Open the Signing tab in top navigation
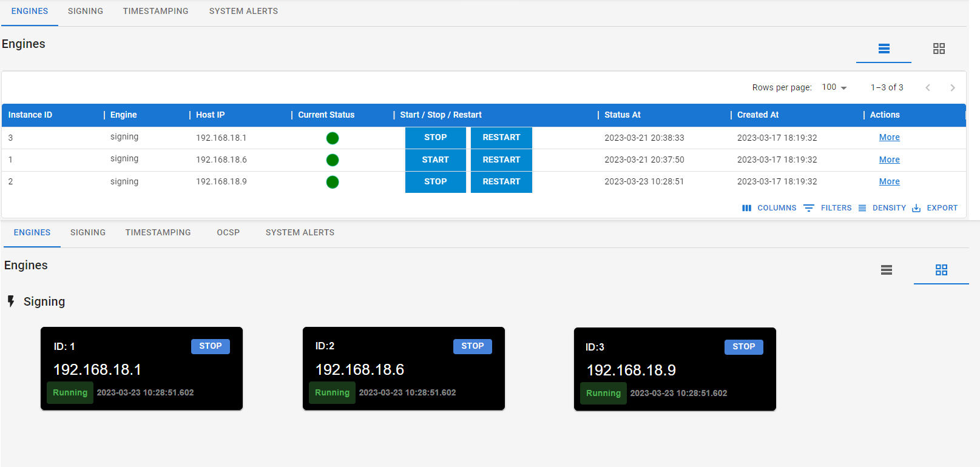Viewport: 980px width, 467px height. point(86,12)
